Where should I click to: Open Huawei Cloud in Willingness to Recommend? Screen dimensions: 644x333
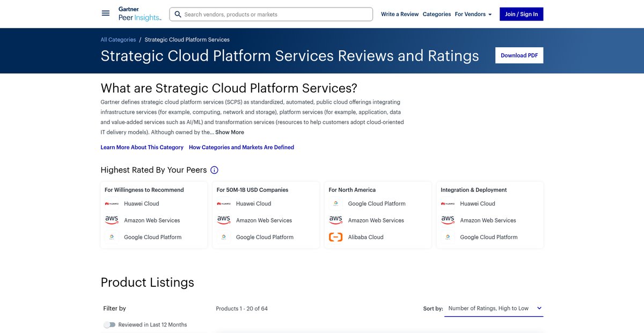[142, 204]
